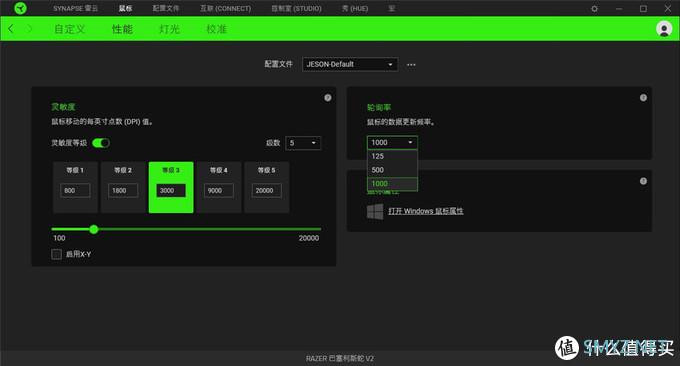Viewport: 680px width, 366px height.
Task: Select stage 2 sensitivity tile
Action: [x=123, y=187]
